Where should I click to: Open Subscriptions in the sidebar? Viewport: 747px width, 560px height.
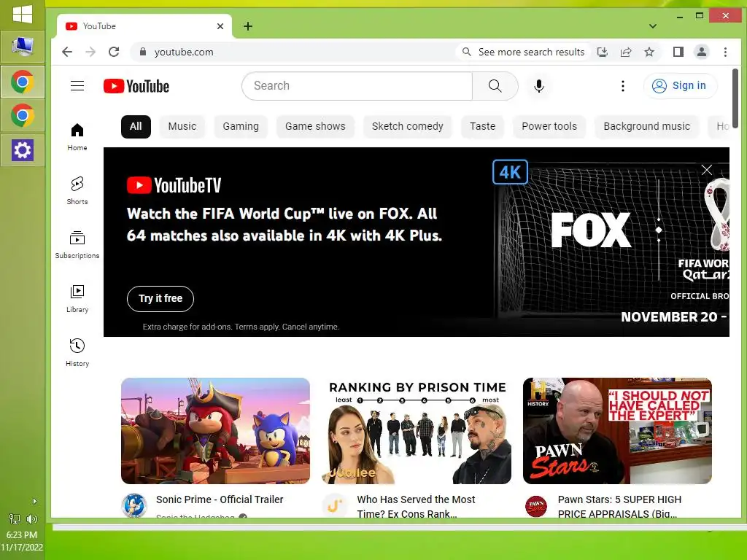(77, 245)
